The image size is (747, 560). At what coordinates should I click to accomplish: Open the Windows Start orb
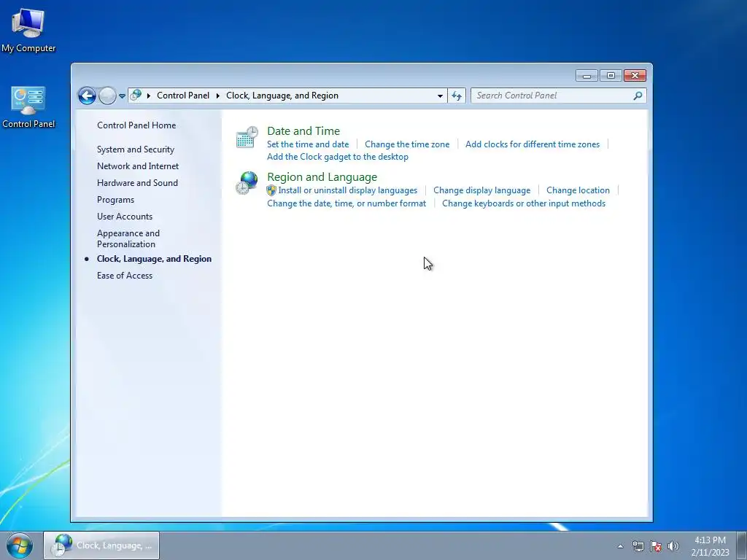pyautogui.click(x=20, y=545)
